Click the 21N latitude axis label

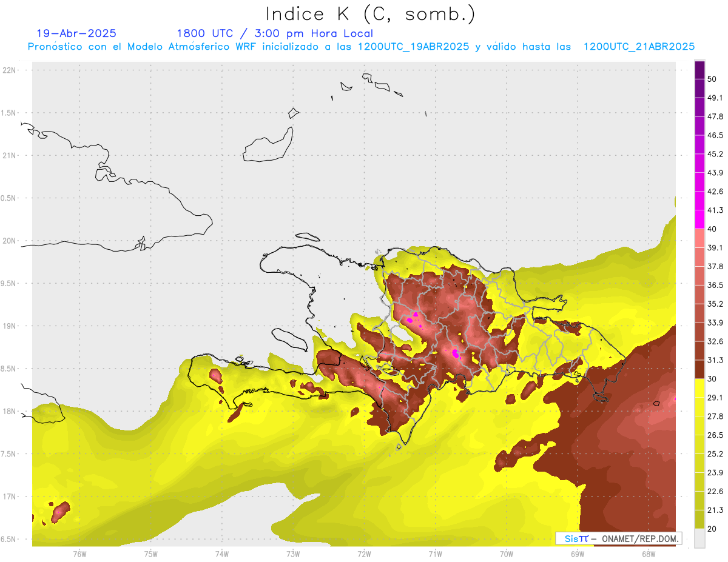pos(10,156)
